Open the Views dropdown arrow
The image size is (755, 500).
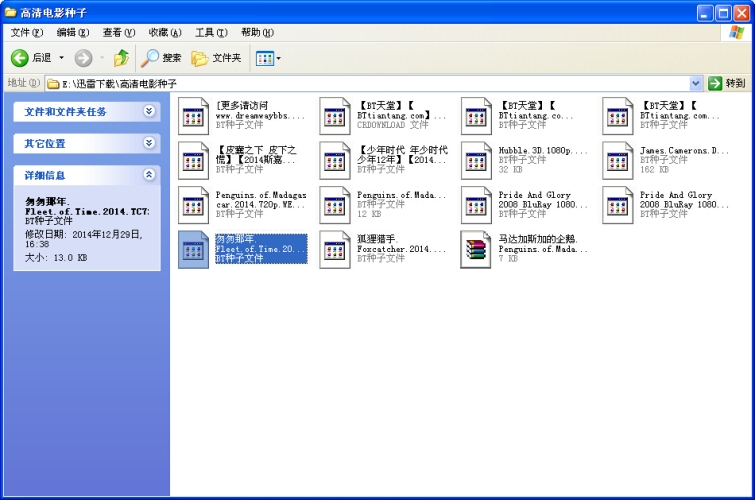(278, 59)
